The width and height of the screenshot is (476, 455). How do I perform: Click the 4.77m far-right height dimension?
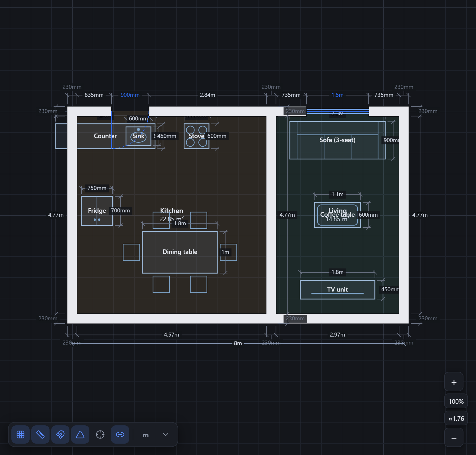420,215
